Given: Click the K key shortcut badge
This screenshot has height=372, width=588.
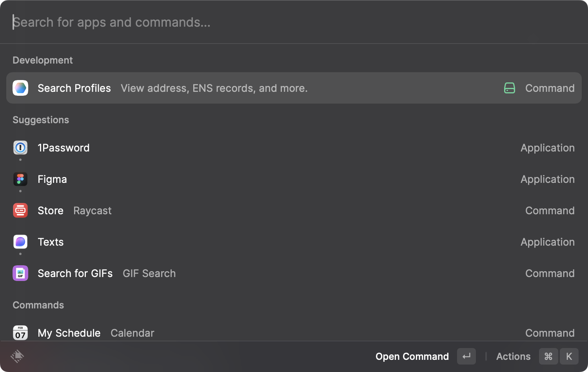Looking at the screenshot, I should [x=569, y=356].
